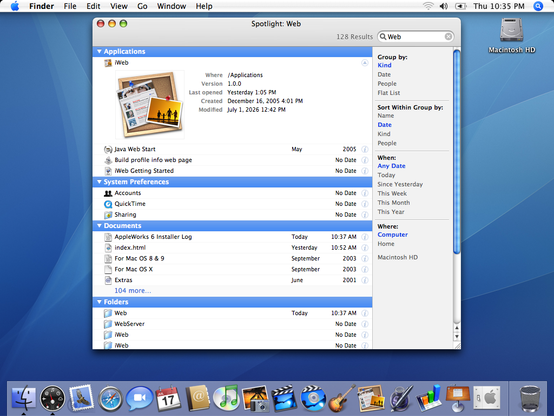The image size is (554, 416).
Task: Limit search to Home
Action: [x=385, y=244]
